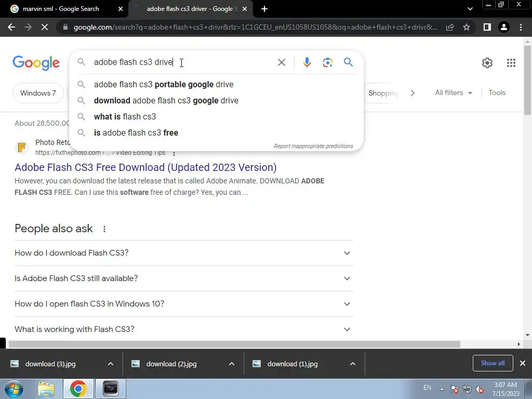This screenshot has width=532, height=399.
Task: Open download (2).jpg from downloads bar
Action: [171, 364]
